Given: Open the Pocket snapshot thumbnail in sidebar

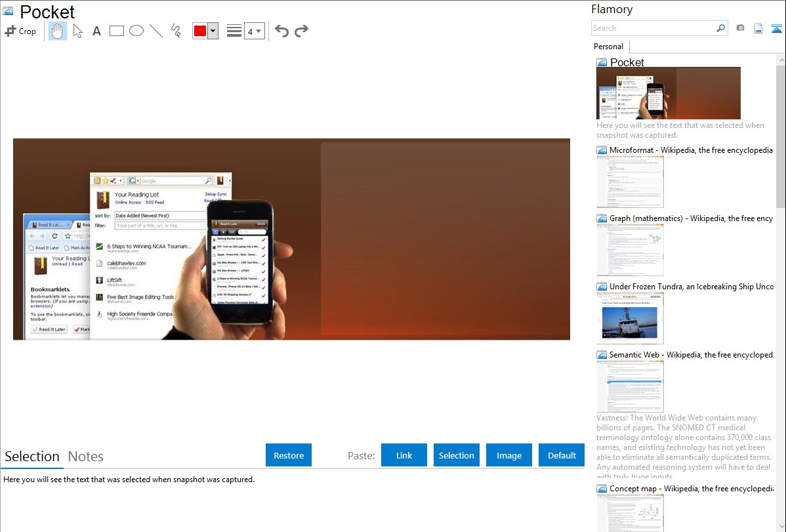Looking at the screenshot, I should (668, 93).
